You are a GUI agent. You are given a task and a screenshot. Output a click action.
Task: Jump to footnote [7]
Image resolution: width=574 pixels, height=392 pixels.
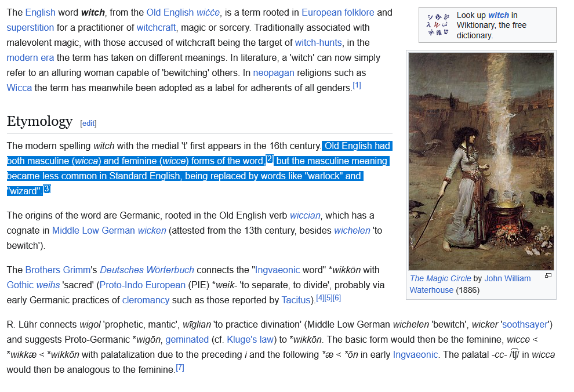click(180, 367)
